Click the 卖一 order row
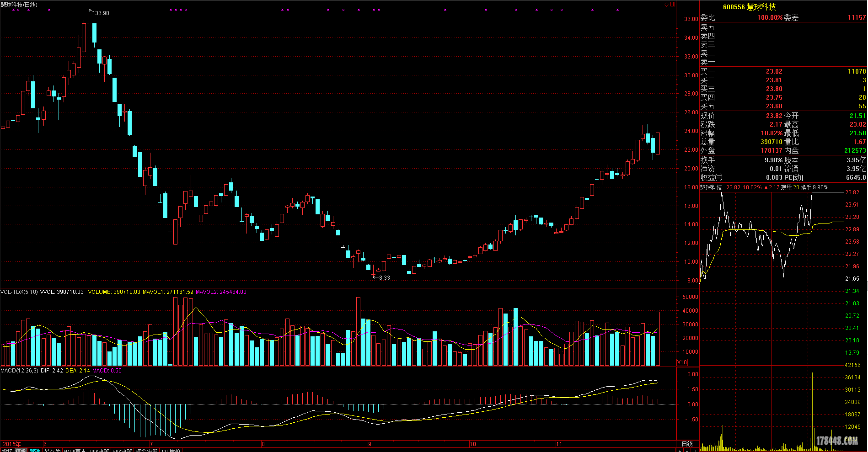The image size is (868, 452). tap(783, 62)
